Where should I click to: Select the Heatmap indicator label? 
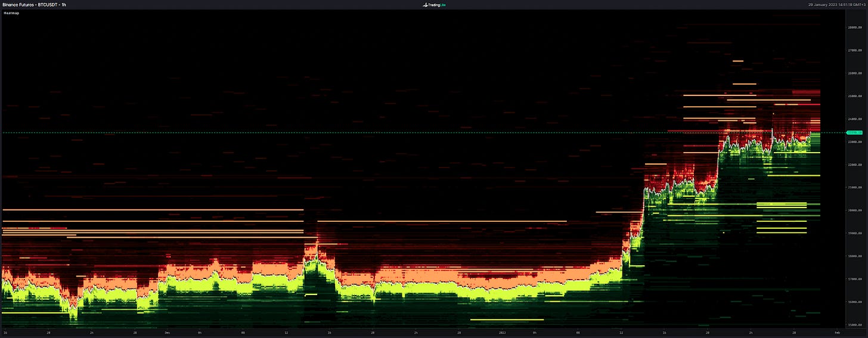11,13
